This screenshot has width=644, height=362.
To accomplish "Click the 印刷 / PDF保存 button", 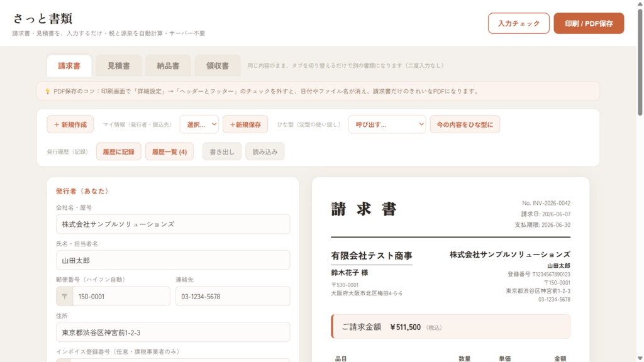I will pos(589,23).
